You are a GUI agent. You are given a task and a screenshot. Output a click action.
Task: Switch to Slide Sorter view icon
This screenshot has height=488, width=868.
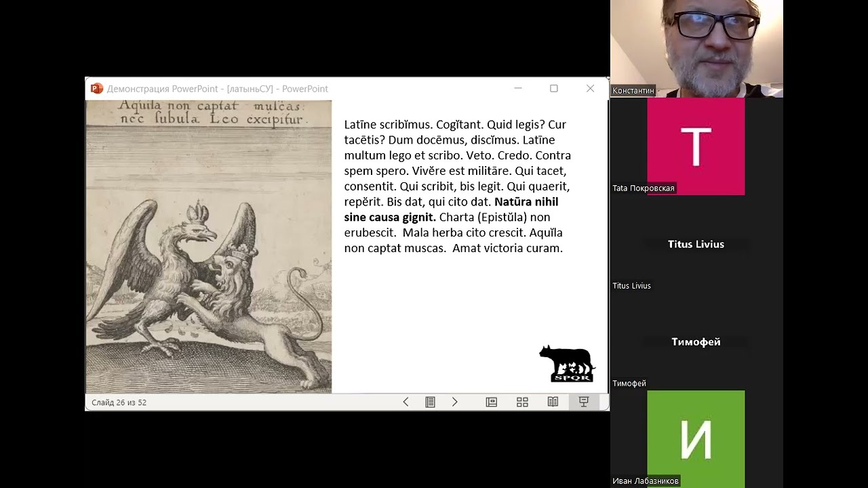pos(522,402)
